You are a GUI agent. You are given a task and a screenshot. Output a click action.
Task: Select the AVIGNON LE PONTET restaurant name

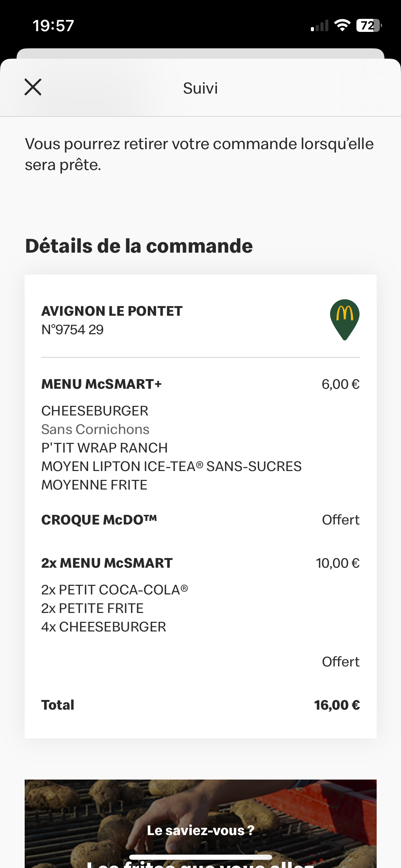[112, 311]
